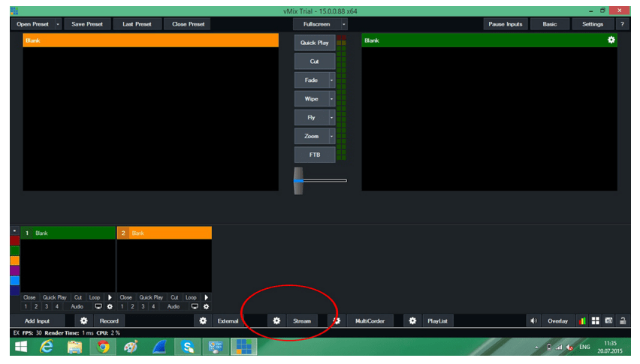This screenshot has width=640, height=364.
Task: Click the Cut transition button
Action: (315, 62)
